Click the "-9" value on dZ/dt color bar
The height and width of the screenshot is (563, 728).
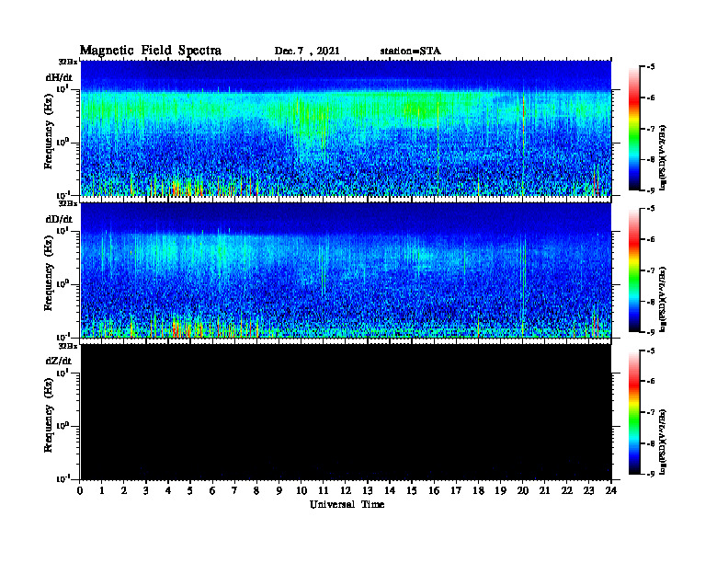pyautogui.click(x=651, y=475)
